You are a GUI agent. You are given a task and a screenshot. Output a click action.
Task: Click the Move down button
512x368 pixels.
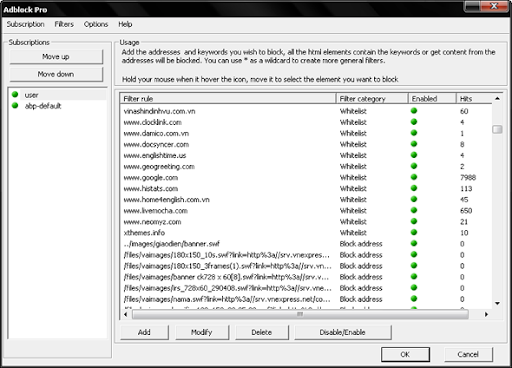[x=56, y=74]
